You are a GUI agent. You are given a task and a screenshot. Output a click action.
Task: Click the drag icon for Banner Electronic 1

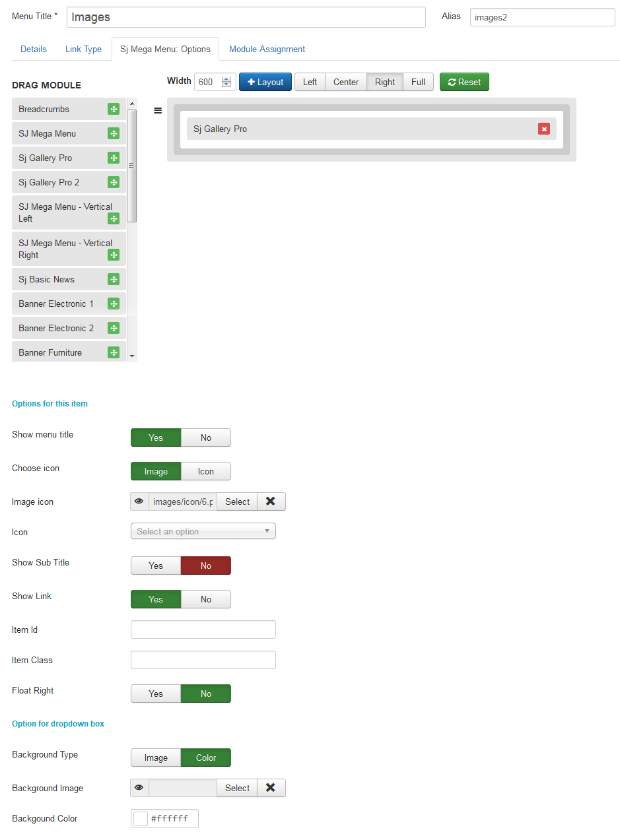pos(114,304)
